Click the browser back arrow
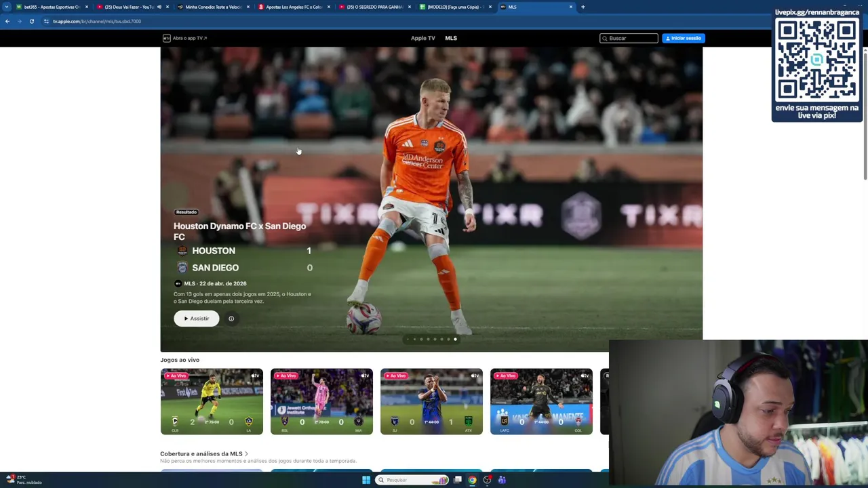Viewport: 868px width, 488px height. coord(7,21)
